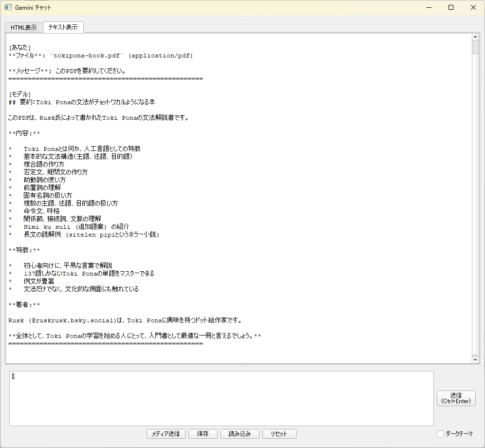485x448 pixels.
Task: Click the scrollbar up arrow
Action: coord(475,37)
